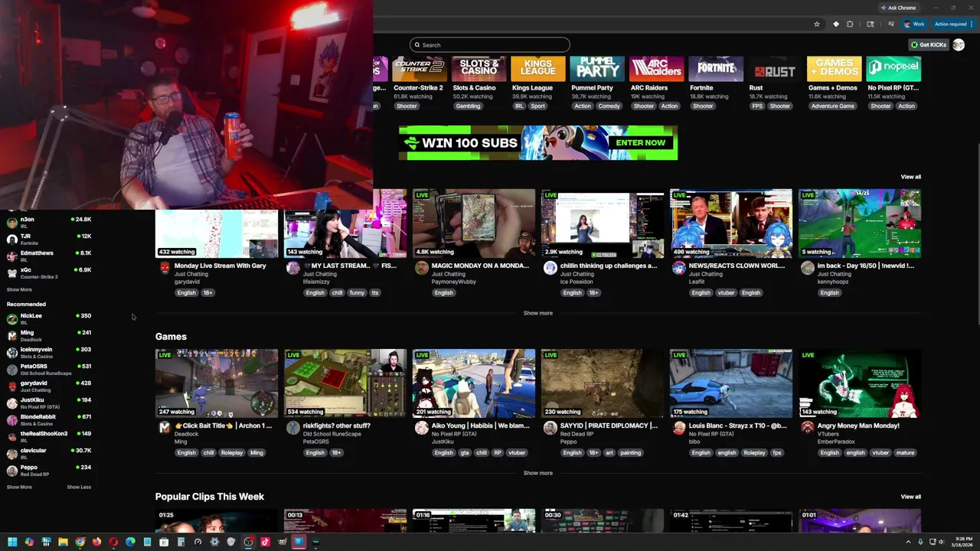Viewport: 980px width, 551px height.
Task: Open the Games + Demos category tile
Action: (835, 69)
